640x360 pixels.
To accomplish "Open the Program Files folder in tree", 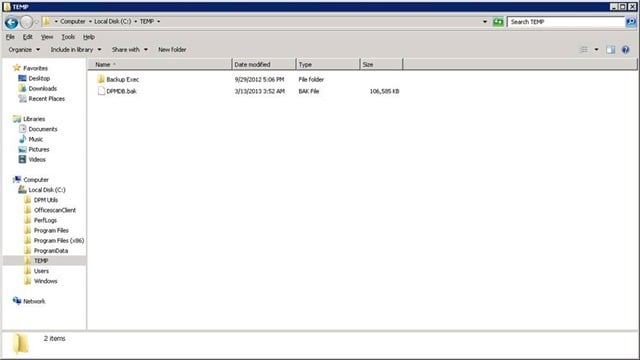I will [x=51, y=231].
